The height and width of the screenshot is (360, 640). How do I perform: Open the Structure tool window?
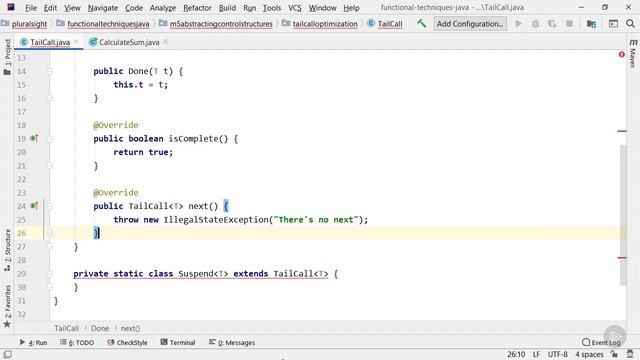[7, 250]
